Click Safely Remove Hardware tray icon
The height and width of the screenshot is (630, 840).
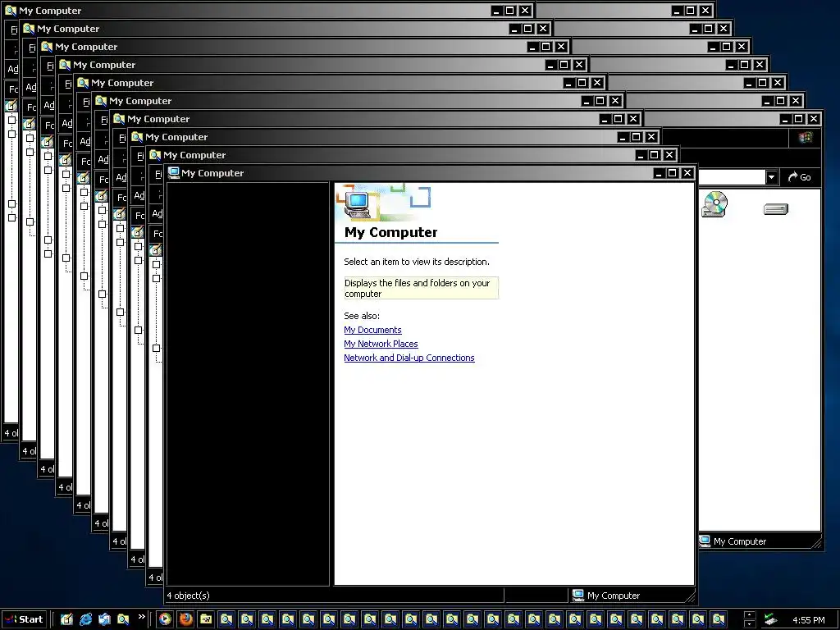[770, 620]
